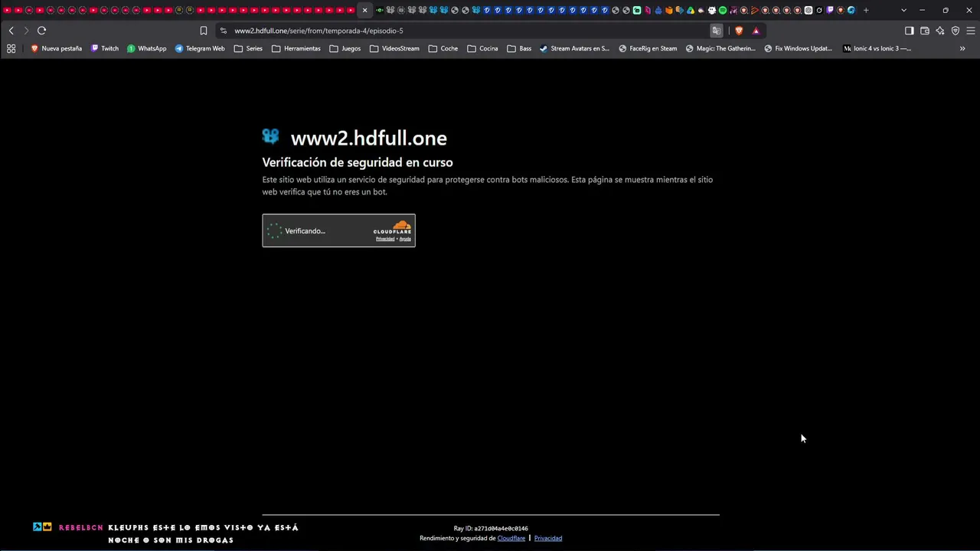980x551 pixels.
Task: Click the Cloudflare Verificando widget
Action: [338, 230]
